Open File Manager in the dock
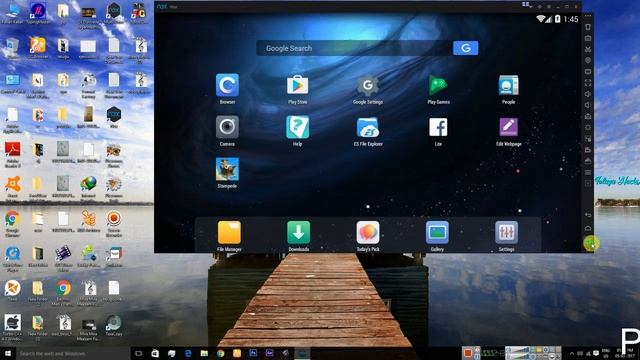 point(229,233)
